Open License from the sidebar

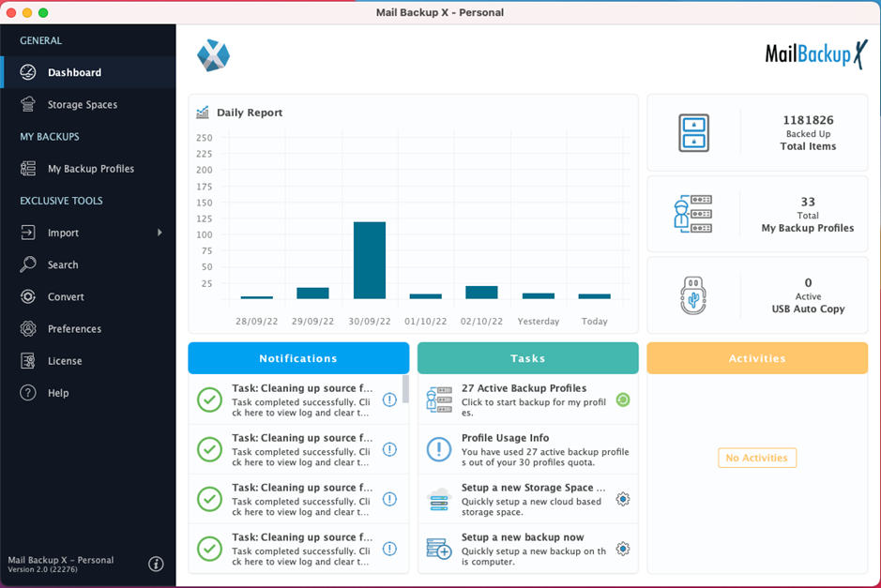88,360
